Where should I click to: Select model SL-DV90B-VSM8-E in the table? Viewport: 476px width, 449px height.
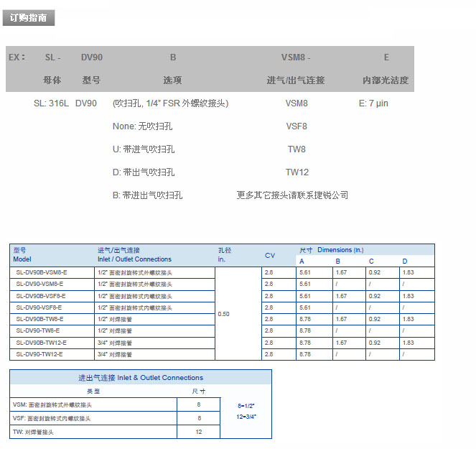41,273
